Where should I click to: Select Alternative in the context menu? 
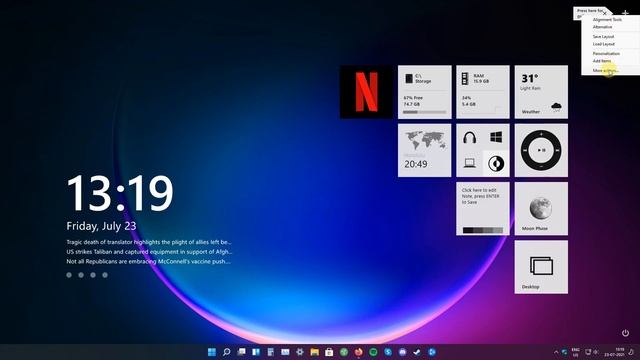602,27
